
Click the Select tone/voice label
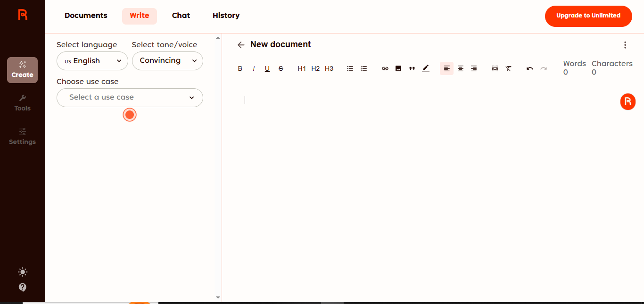pyautogui.click(x=165, y=45)
